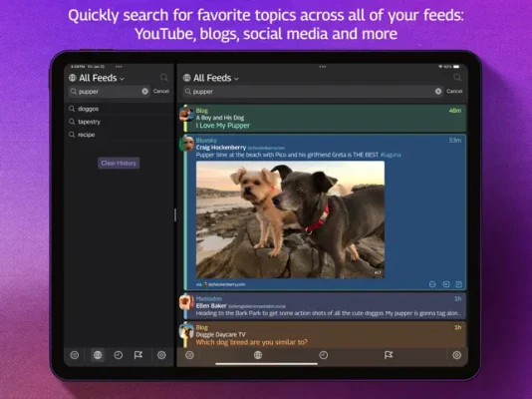Clear the pupper search field in right panel
532x399 pixels.
(438, 91)
